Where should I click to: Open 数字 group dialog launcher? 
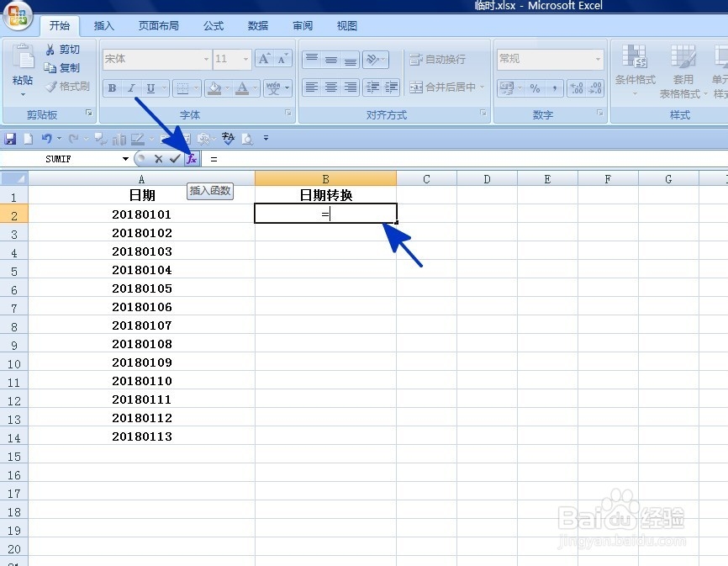[x=600, y=113]
